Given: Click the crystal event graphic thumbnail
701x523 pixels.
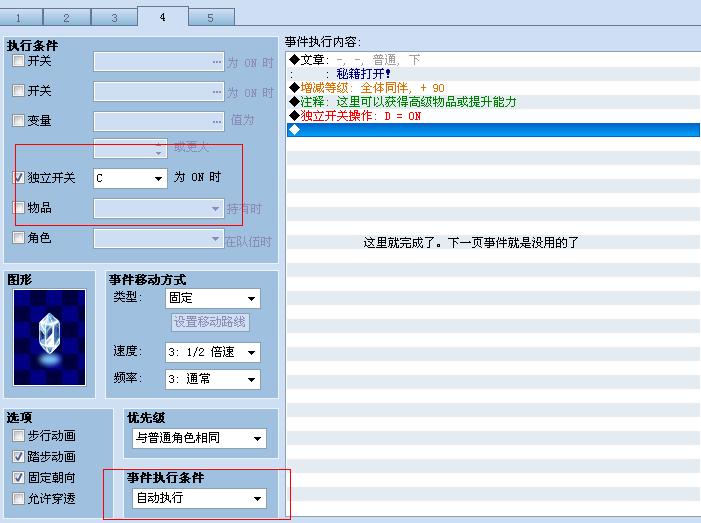Looking at the screenshot, I should click(50, 337).
